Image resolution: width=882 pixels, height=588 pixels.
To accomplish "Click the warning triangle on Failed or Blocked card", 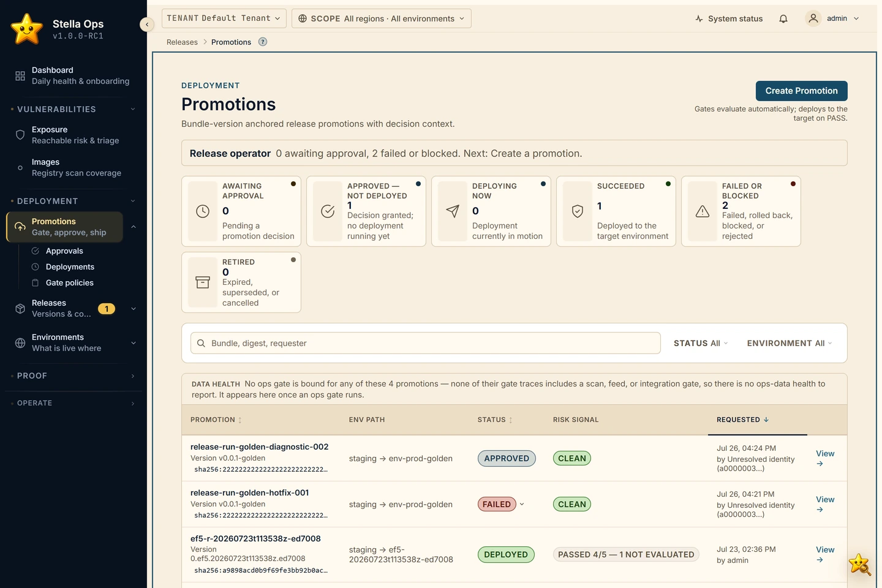I will point(703,211).
